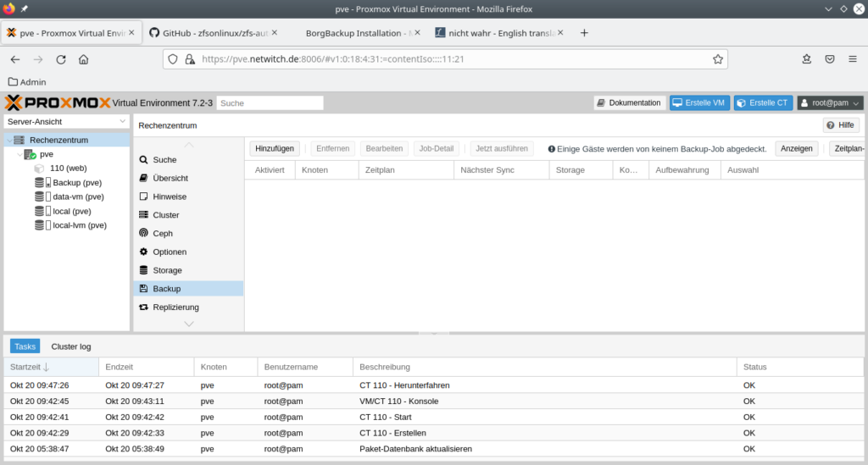This screenshot has width=868, height=465.
Task: Click Hinzufügen to add backup job
Action: coord(275,148)
